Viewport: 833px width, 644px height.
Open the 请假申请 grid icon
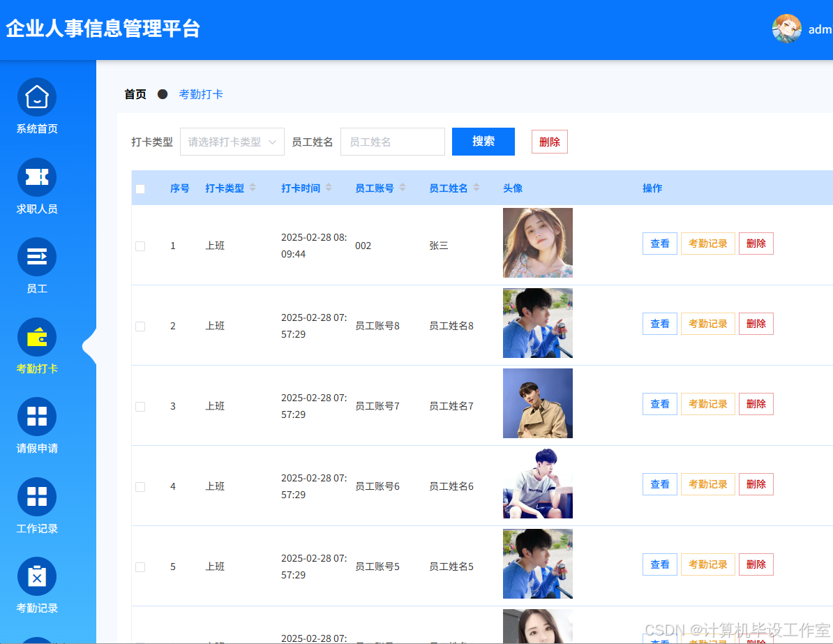(37, 417)
